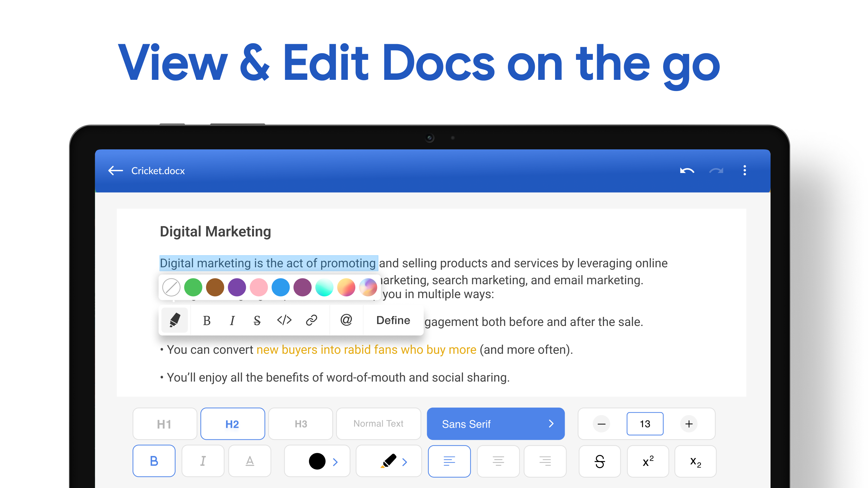Image resolution: width=868 pixels, height=488 pixels.
Task: Toggle Bold in the bottom formatting panel
Action: click(x=154, y=461)
